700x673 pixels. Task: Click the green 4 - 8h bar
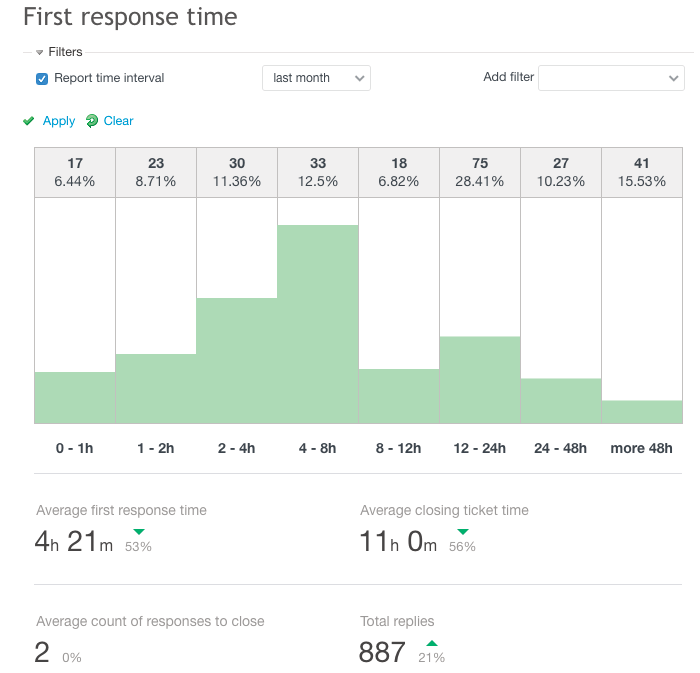tap(318, 324)
